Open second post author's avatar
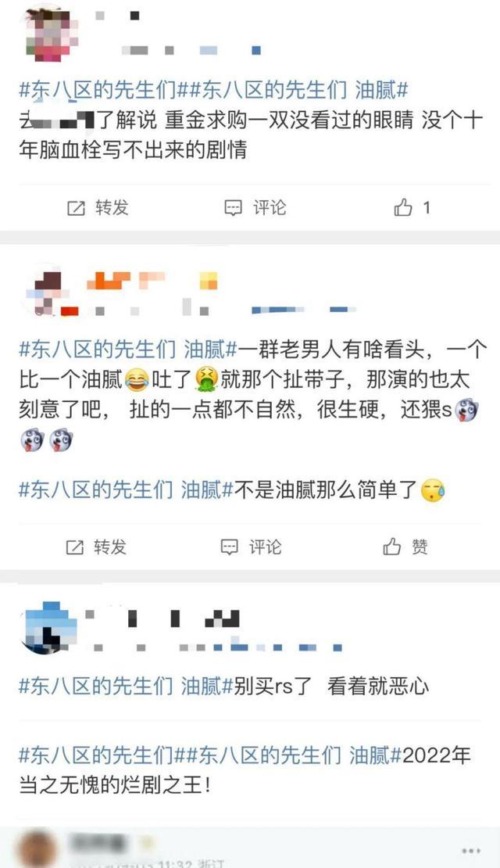This screenshot has height=868, width=500. coord(50,292)
